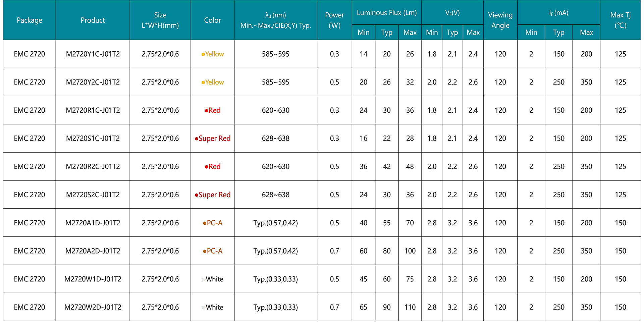The height and width of the screenshot is (332, 644).
Task: Open product M2720Y2C-J01T2
Action: tap(93, 82)
